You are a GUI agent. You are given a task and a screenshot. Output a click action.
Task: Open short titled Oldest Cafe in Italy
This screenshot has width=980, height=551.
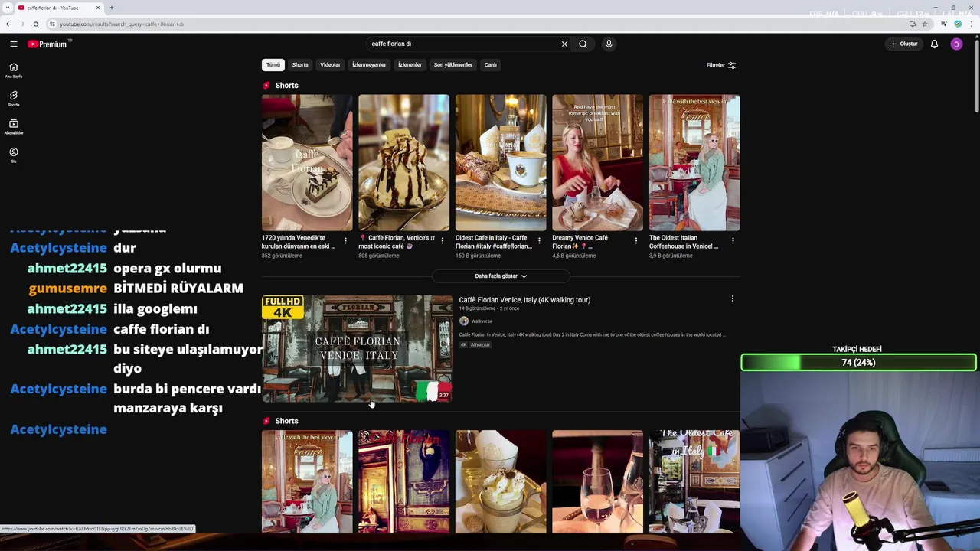[494, 242]
